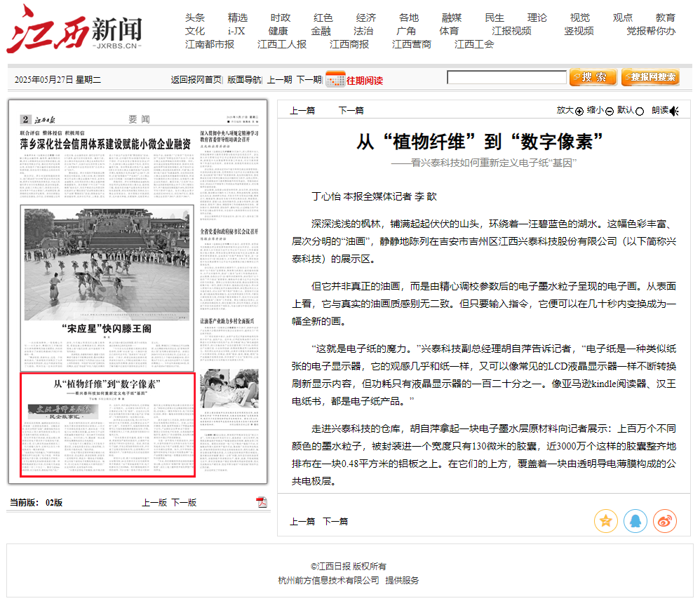Click 下一篇 link above article title
Viewport: 700px width, 608px height.
(351, 110)
